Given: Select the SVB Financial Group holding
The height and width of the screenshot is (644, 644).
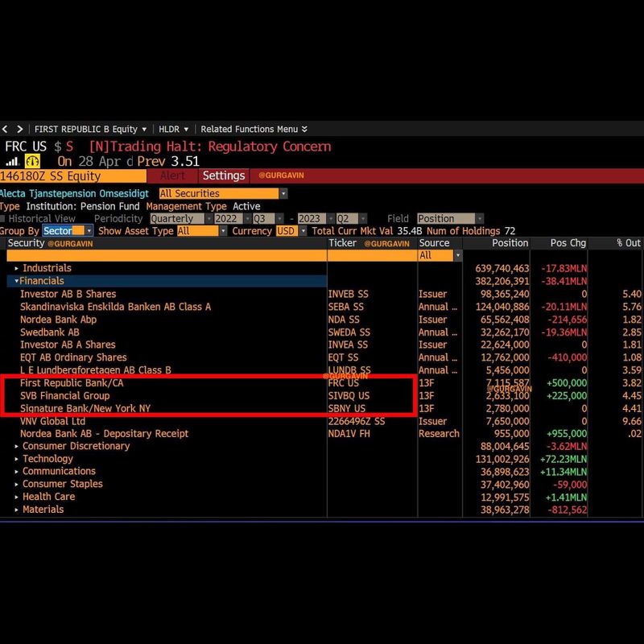Looking at the screenshot, I should (x=64, y=396).
